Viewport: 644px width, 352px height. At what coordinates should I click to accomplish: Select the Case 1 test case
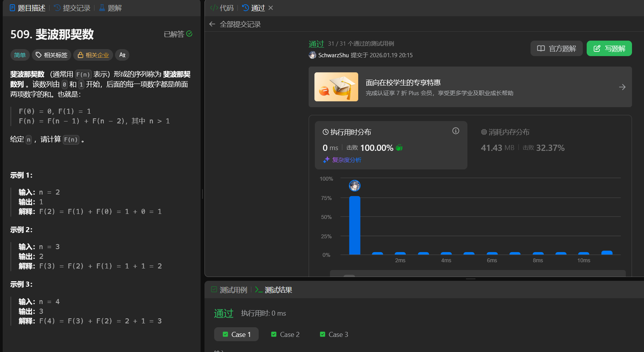click(237, 334)
